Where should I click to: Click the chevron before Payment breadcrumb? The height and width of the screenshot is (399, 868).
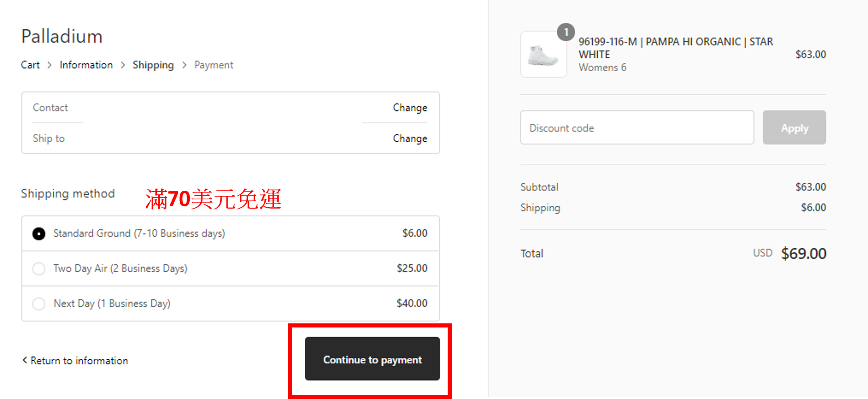click(x=184, y=65)
